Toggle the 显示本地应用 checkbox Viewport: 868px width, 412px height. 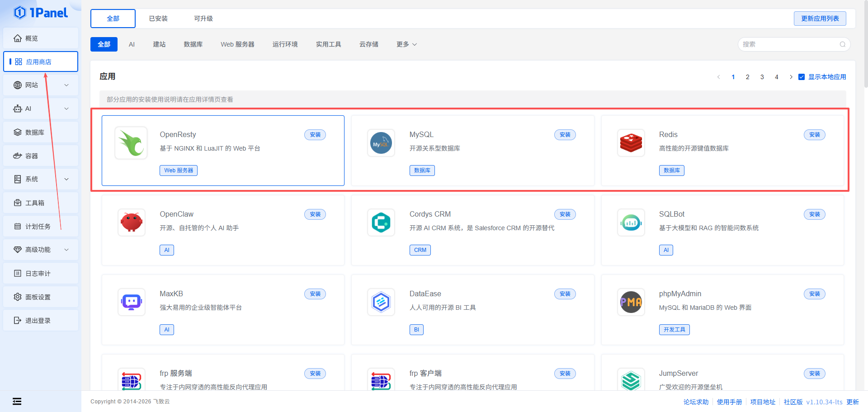tap(802, 77)
